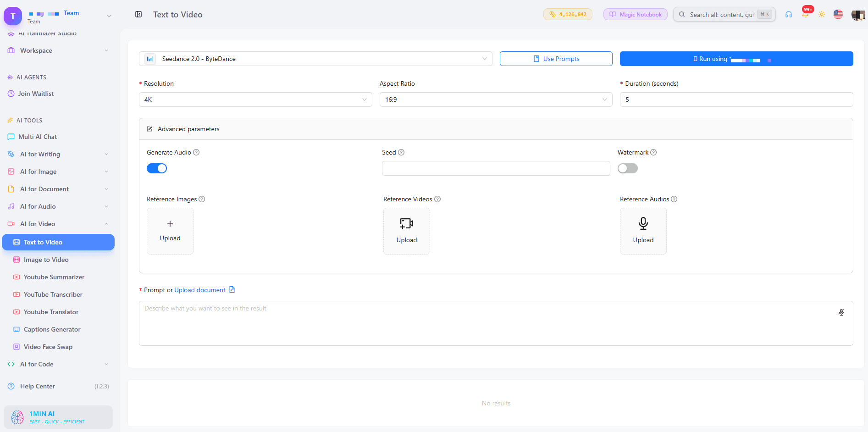Click the Watermark help icon

(x=653, y=152)
